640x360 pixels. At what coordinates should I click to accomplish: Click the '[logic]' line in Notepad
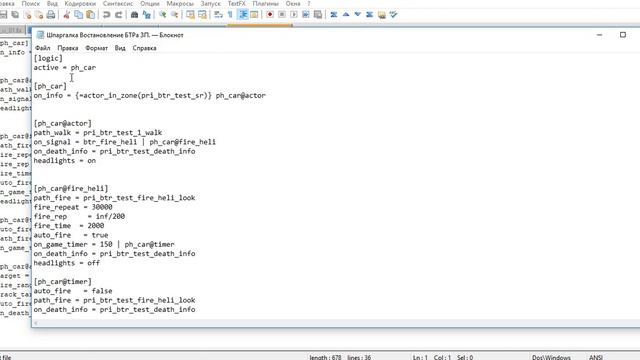[48, 58]
